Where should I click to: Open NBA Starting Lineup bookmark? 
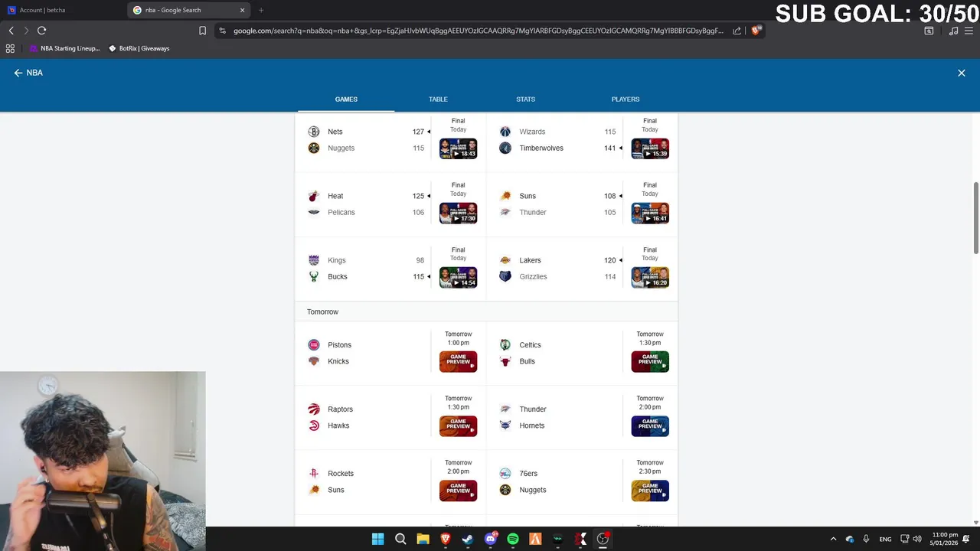(x=64, y=48)
